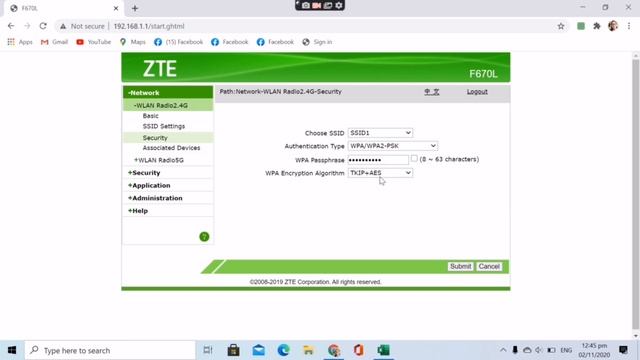Open the Windows Start menu
Image resolution: width=640 pixels, height=360 pixels.
(12, 350)
